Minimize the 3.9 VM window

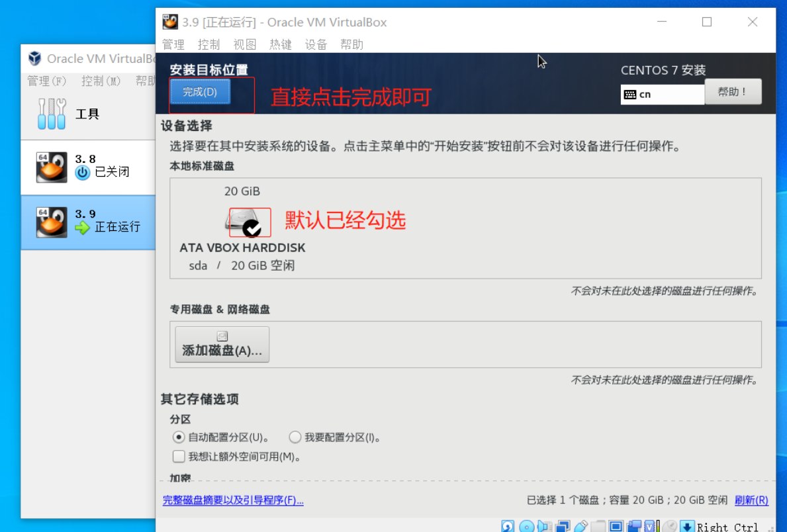pyautogui.click(x=662, y=22)
